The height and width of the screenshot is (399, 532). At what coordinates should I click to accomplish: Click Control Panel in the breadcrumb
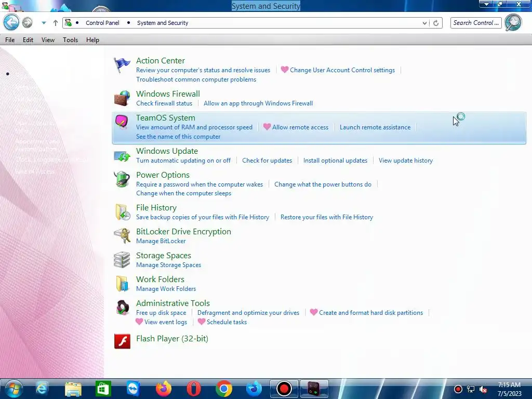pyautogui.click(x=102, y=23)
